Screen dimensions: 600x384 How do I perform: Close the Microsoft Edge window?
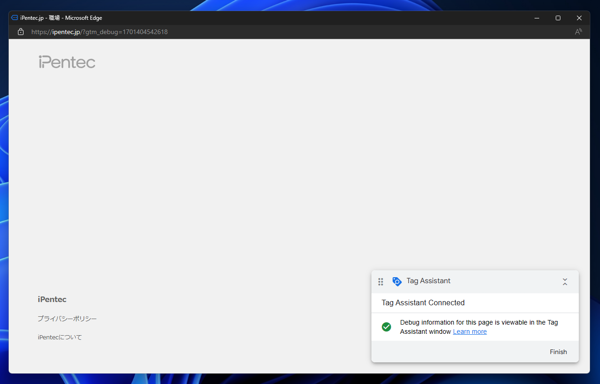tap(579, 18)
